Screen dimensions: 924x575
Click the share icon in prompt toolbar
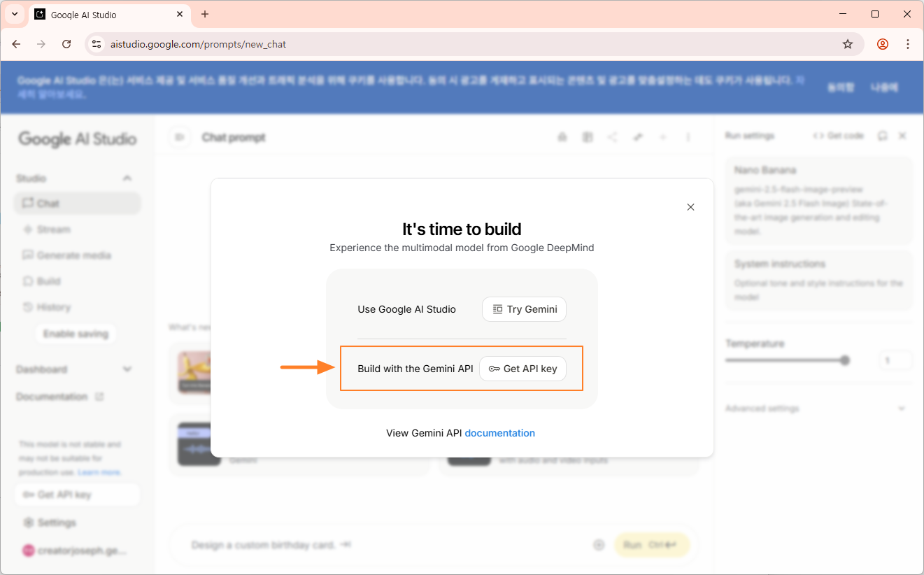[613, 138]
